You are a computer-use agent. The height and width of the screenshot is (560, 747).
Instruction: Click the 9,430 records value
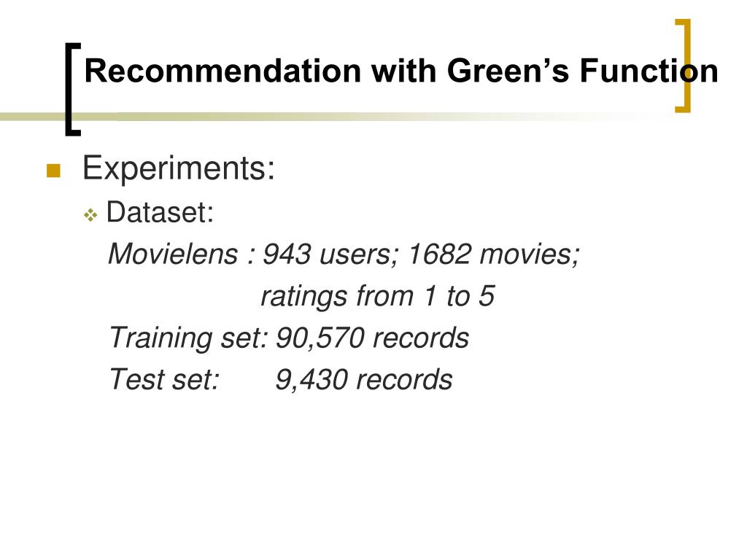(x=364, y=379)
